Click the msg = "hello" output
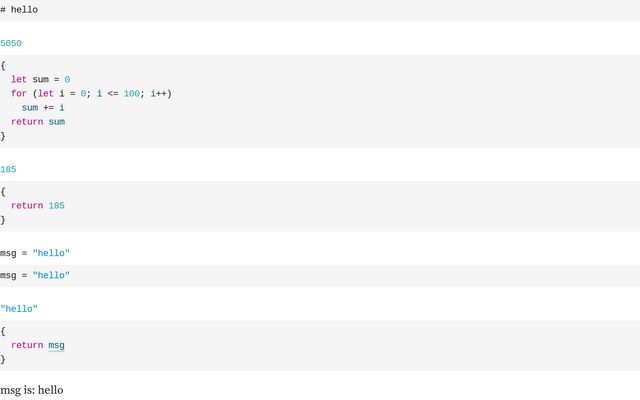 [x=35, y=253]
